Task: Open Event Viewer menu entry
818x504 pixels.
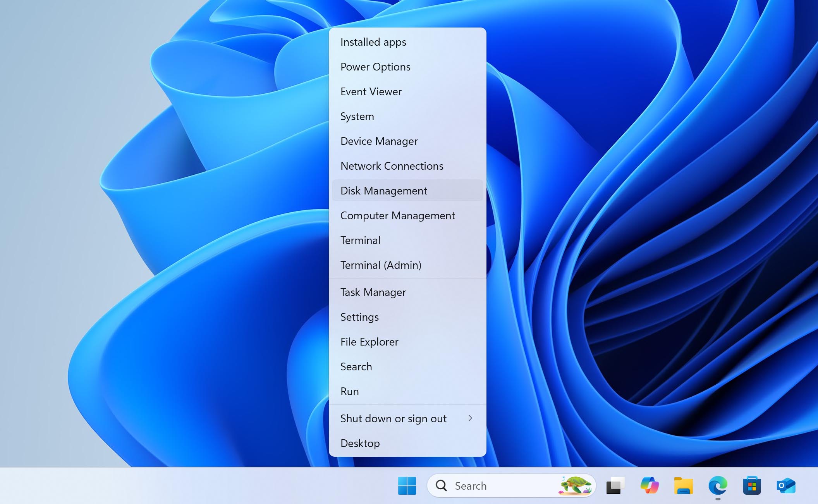Action: (407, 91)
